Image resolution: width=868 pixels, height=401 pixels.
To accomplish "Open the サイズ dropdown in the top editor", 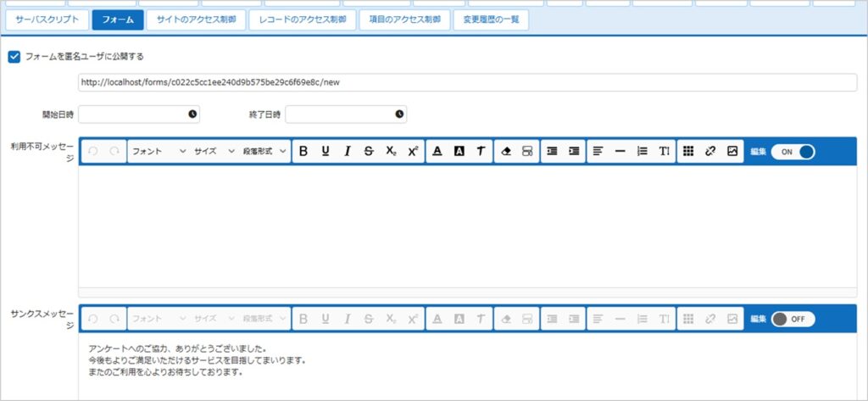I will pos(214,151).
